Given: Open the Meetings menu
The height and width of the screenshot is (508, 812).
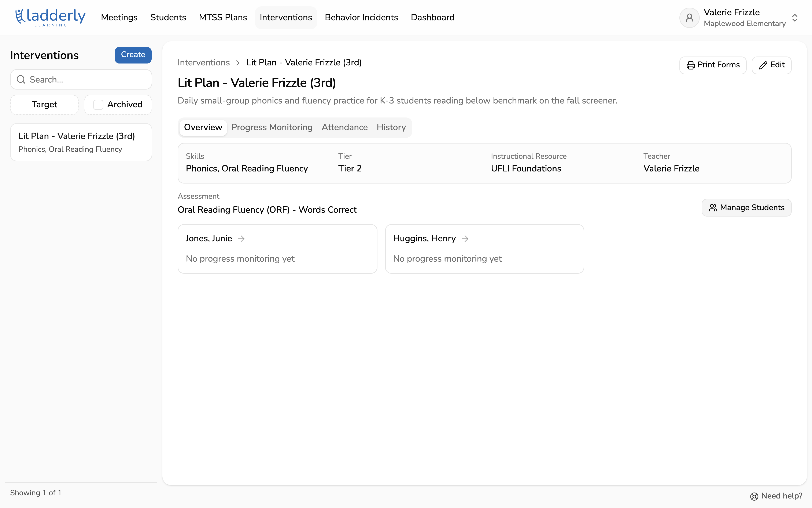Looking at the screenshot, I should [x=119, y=18].
